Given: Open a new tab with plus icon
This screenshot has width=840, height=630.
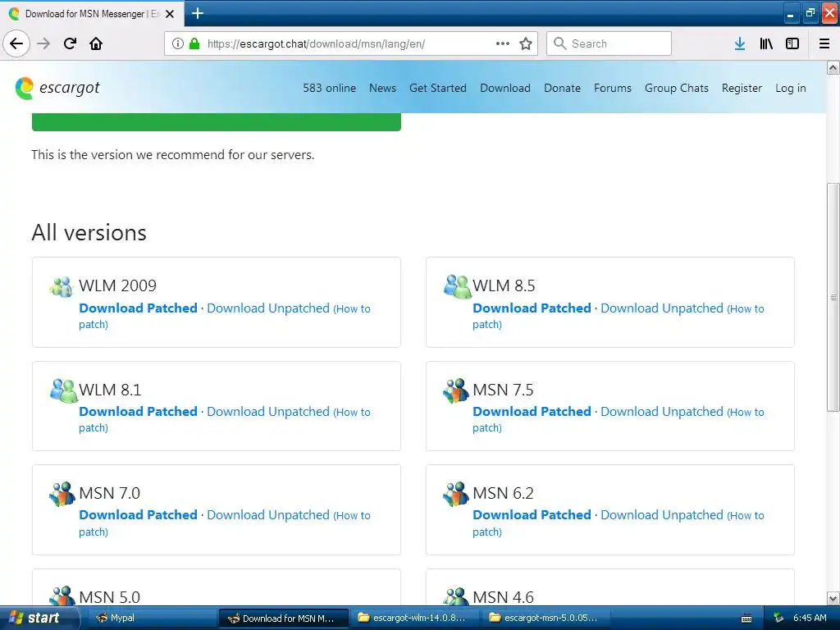Looking at the screenshot, I should [x=197, y=13].
